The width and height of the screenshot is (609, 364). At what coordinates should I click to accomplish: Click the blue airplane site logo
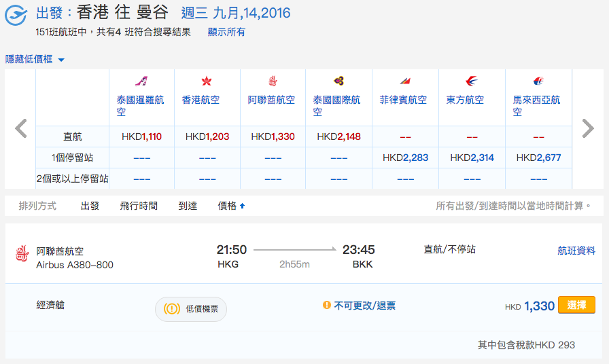[16, 15]
